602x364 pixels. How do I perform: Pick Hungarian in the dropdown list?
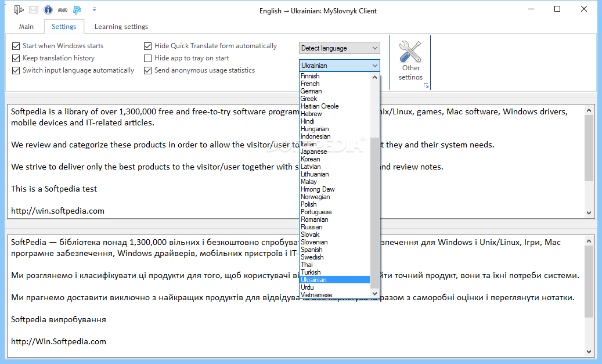(334, 129)
